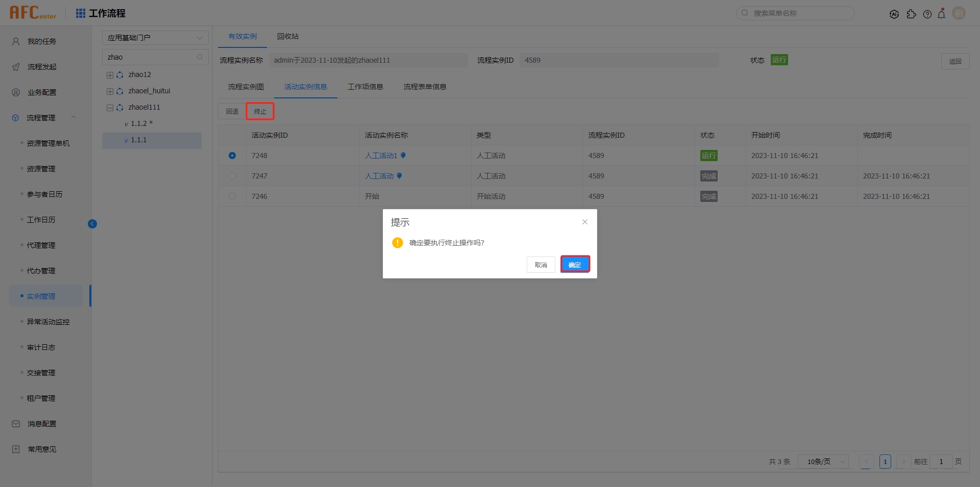Open the 人工活动1 activity link

[x=381, y=156]
